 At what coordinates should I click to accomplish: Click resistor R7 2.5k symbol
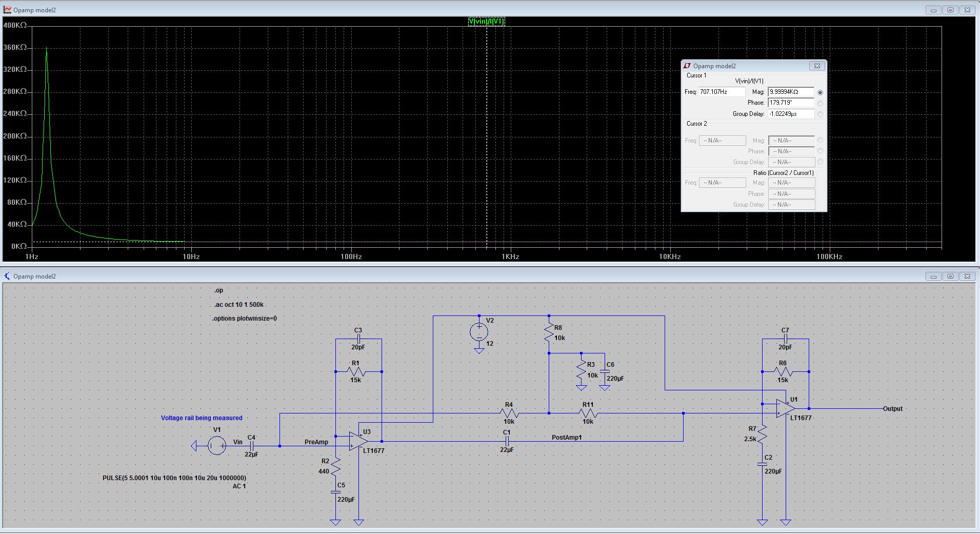[x=762, y=435]
